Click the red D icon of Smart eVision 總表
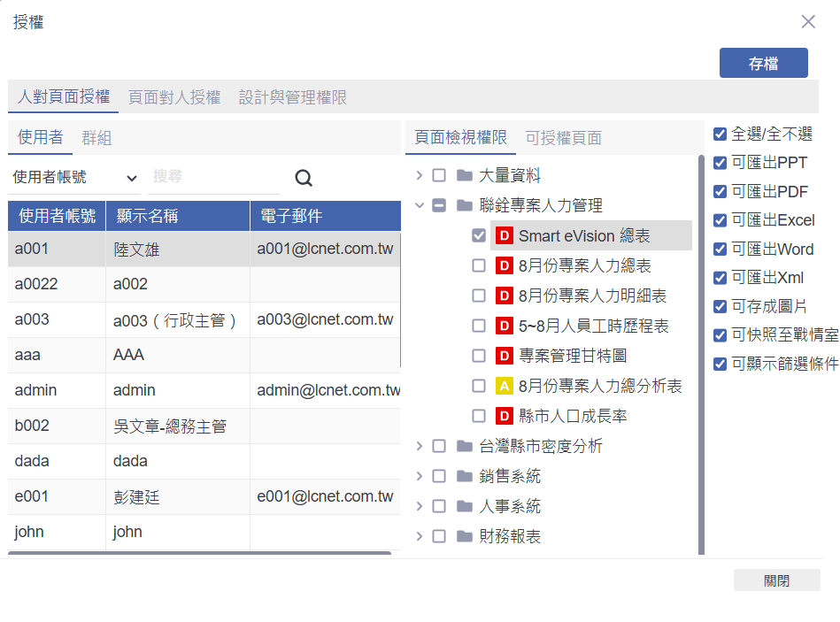 (504, 236)
